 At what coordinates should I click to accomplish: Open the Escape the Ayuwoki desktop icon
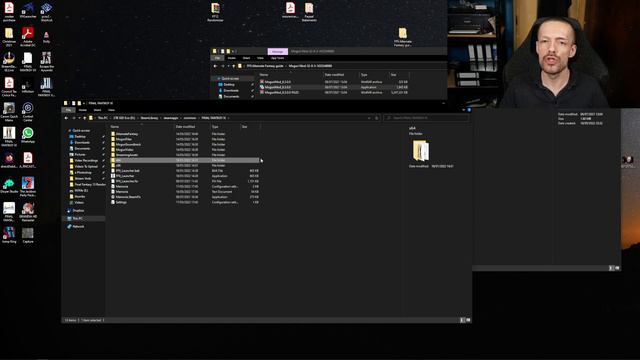coord(47,62)
